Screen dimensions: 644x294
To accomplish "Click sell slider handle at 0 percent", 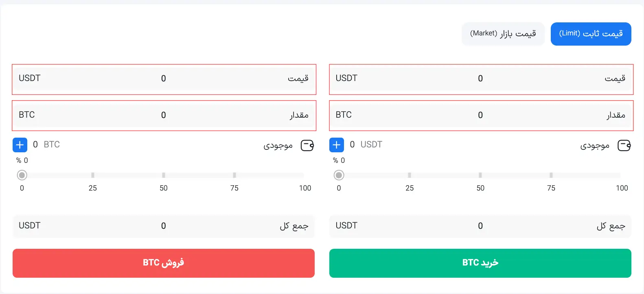I will tap(22, 175).
